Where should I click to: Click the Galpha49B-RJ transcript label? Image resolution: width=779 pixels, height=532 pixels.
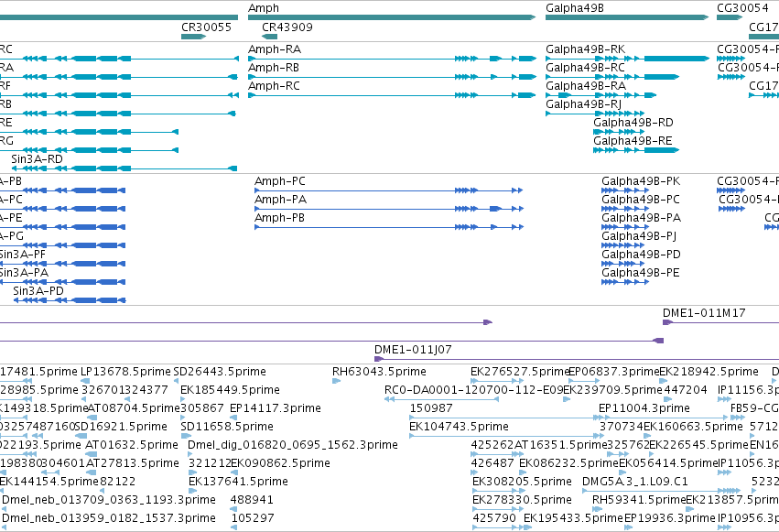[583, 104]
